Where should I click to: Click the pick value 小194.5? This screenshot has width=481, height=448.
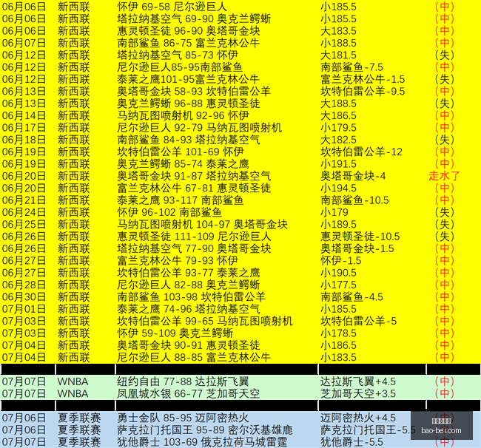[x=338, y=189]
